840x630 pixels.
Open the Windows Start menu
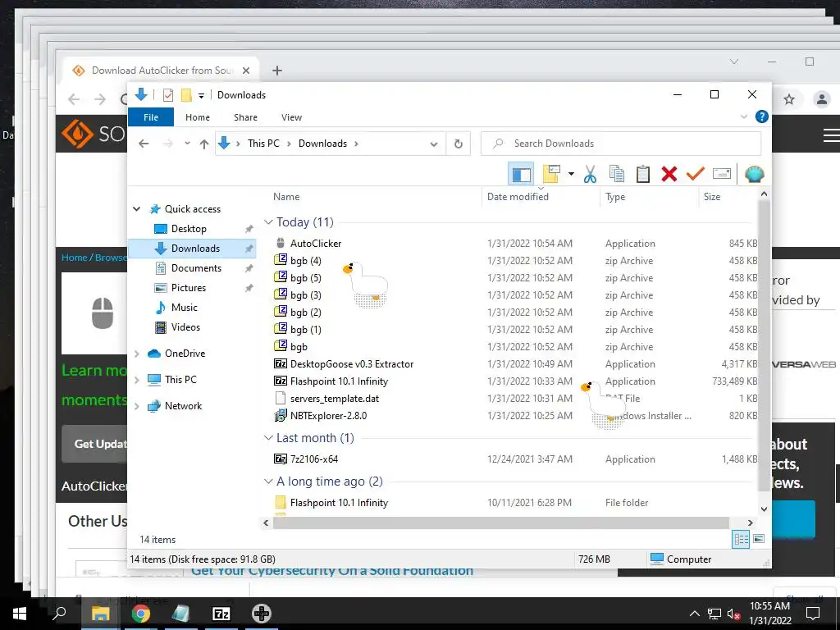[20, 614]
